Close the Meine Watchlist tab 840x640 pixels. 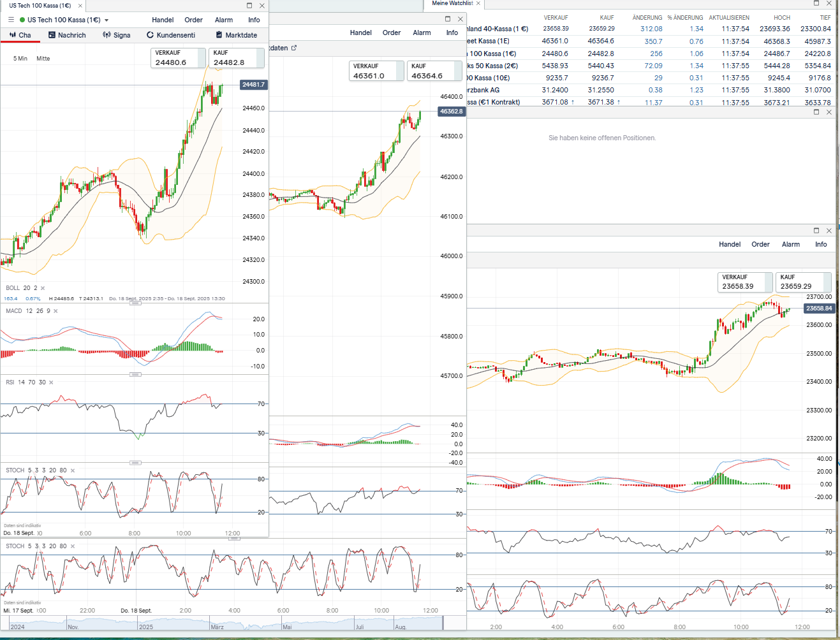tap(478, 3)
